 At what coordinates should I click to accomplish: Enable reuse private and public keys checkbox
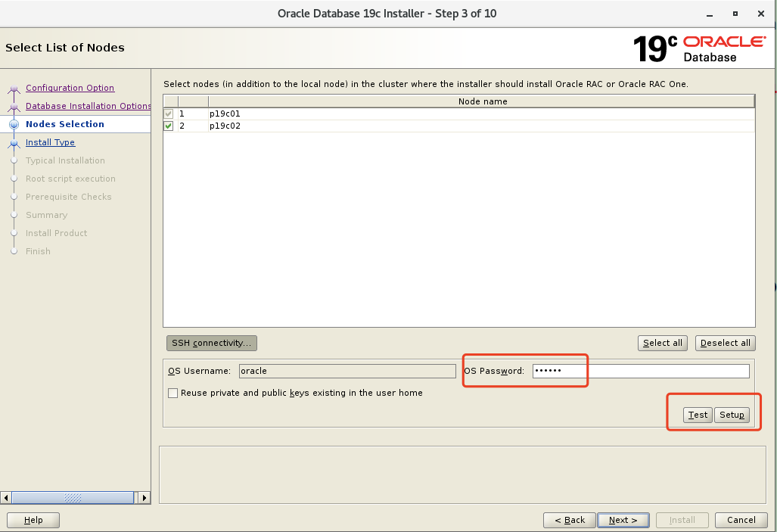click(x=173, y=394)
